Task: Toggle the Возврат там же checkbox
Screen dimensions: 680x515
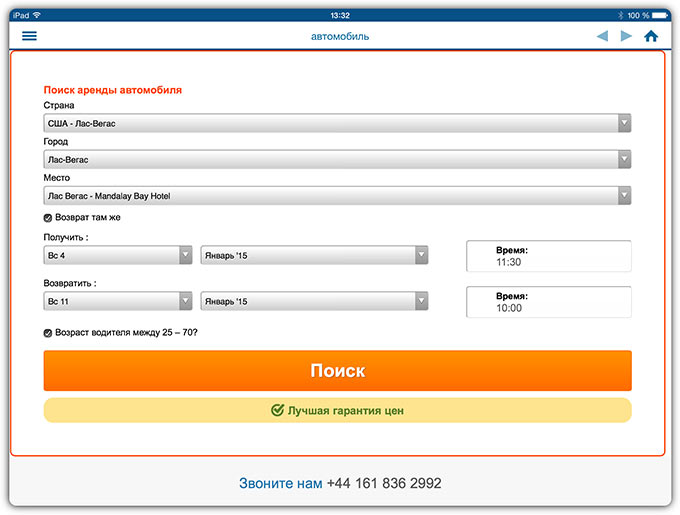Action: (48, 218)
